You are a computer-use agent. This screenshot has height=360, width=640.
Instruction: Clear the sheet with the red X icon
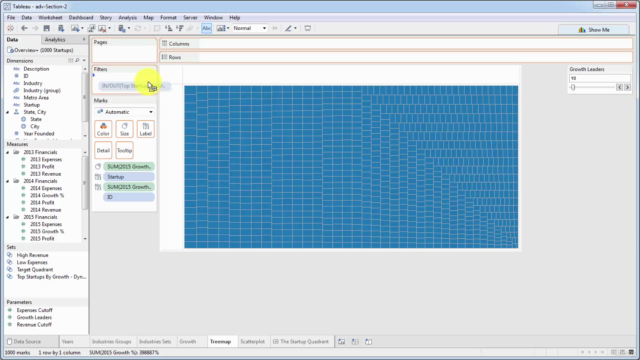pyautogui.click(x=102, y=28)
